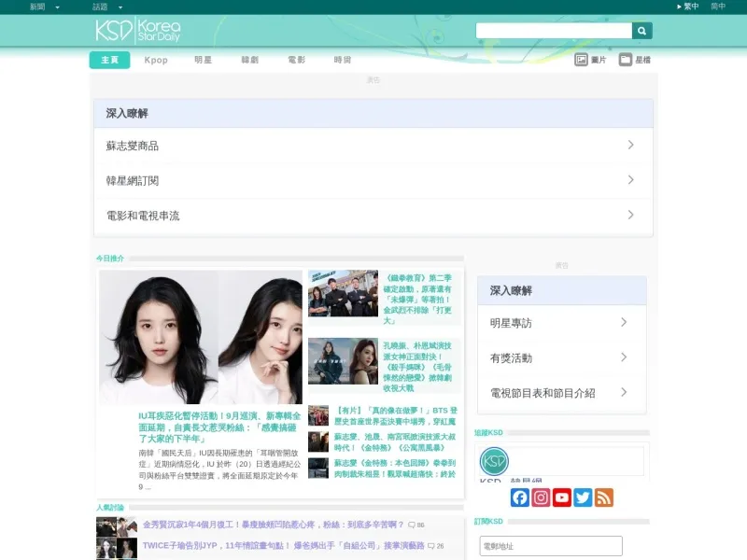Click the BTS article small thumbnail
Screen dimensions: 747x560
pos(318,415)
